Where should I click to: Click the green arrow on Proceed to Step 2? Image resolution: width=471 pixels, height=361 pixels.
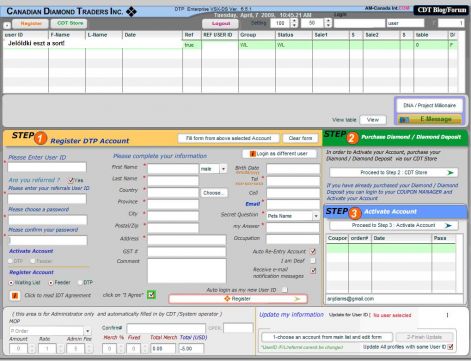coord(450,173)
